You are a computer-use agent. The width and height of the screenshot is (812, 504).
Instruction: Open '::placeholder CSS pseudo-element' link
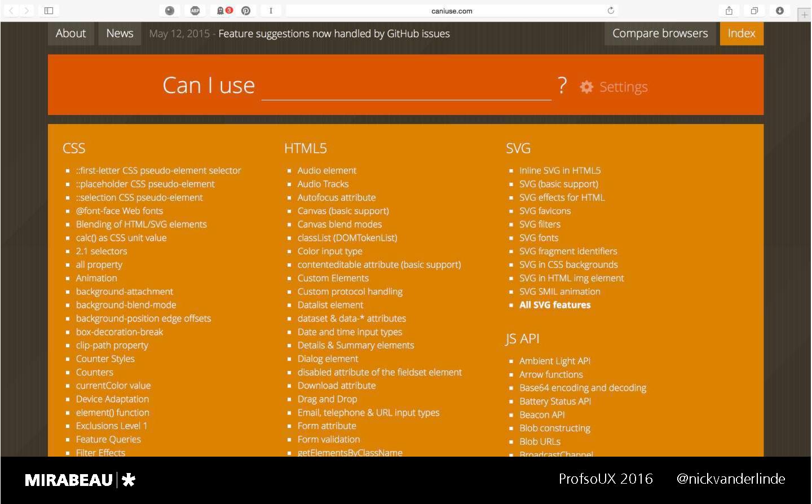coord(145,184)
